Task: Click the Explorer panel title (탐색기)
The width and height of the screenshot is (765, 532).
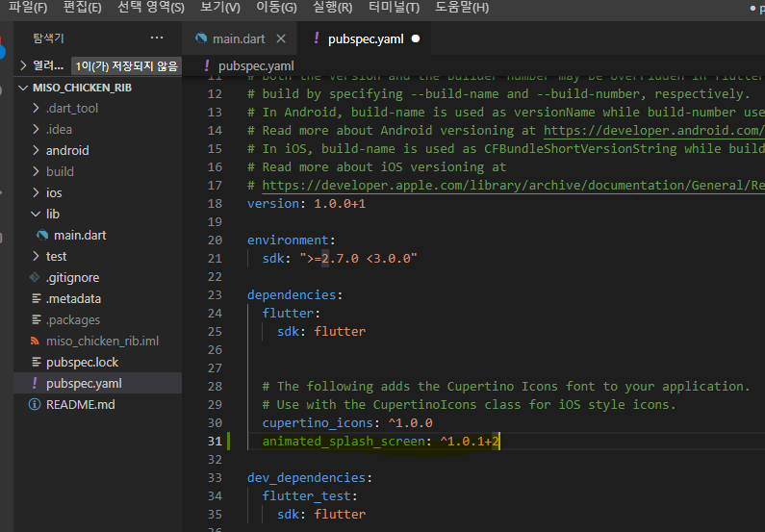Action: click(x=48, y=38)
